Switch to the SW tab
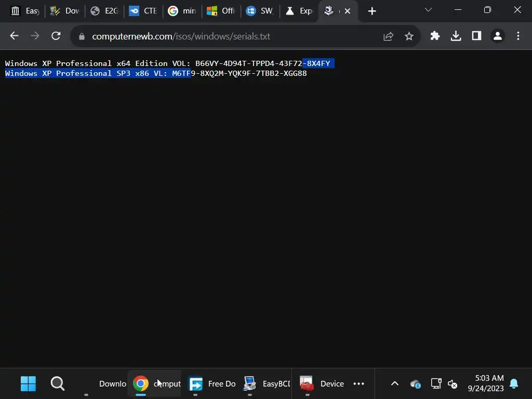This screenshot has width=532, height=399. coord(260,11)
